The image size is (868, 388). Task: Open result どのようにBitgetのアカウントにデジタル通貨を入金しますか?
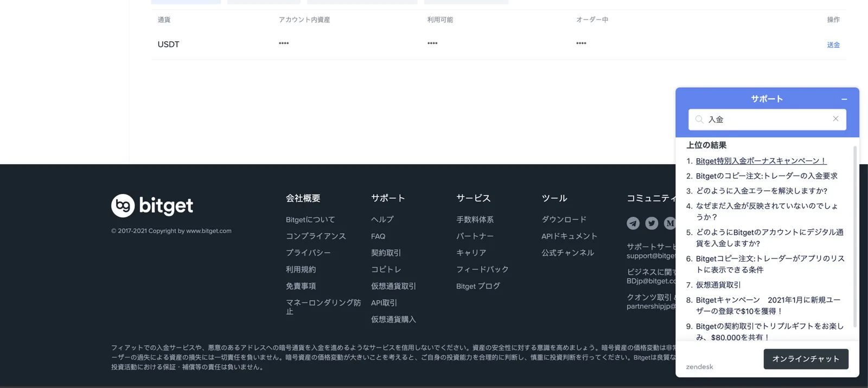point(770,237)
